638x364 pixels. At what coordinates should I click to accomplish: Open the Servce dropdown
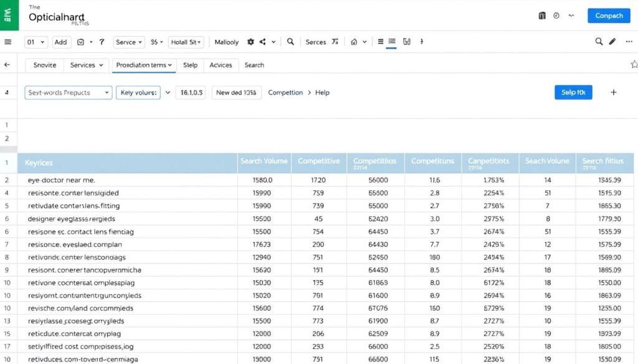(128, 42)
